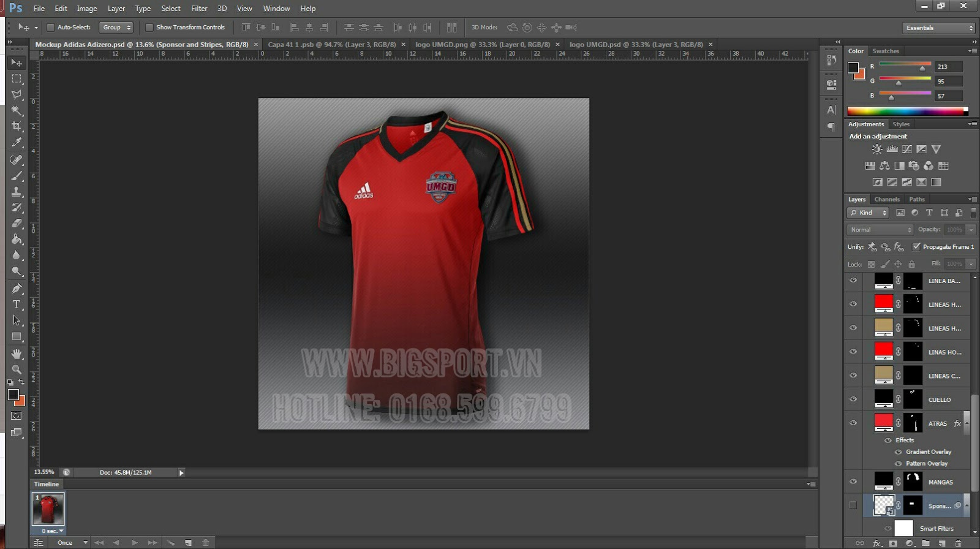Delete layer trash icon in Layers panel
The image size is (980, 549).
(x=959, y=543)
